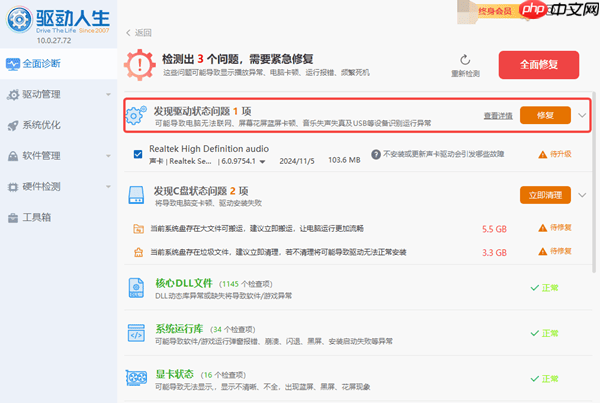Expand the 硬件检测 sidebar arrow

pos(108,186)
